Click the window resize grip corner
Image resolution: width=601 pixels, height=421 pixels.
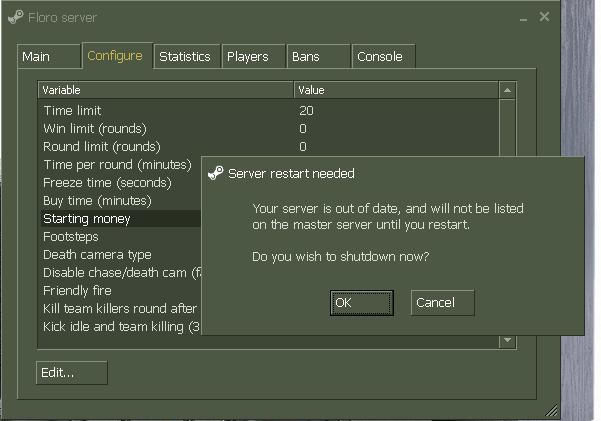point(552,410)
